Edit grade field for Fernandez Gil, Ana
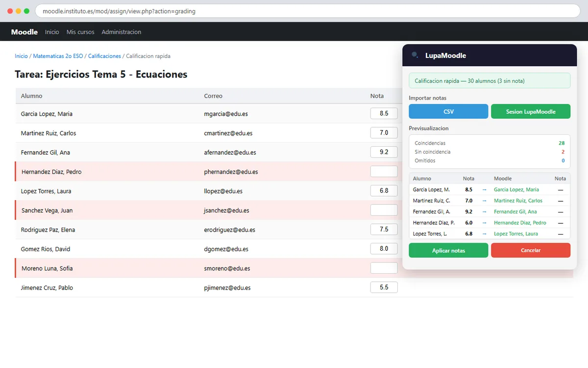 pos(384,152)
